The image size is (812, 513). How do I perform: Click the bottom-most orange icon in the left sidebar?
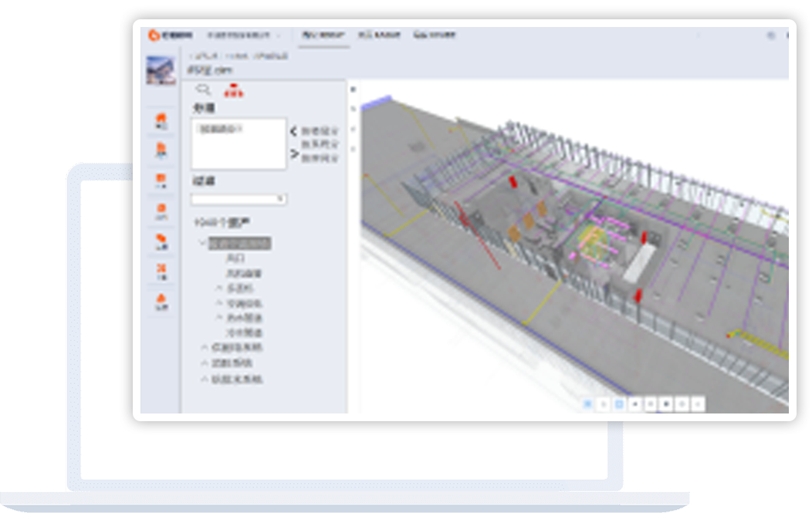click(x=161, y=301)
